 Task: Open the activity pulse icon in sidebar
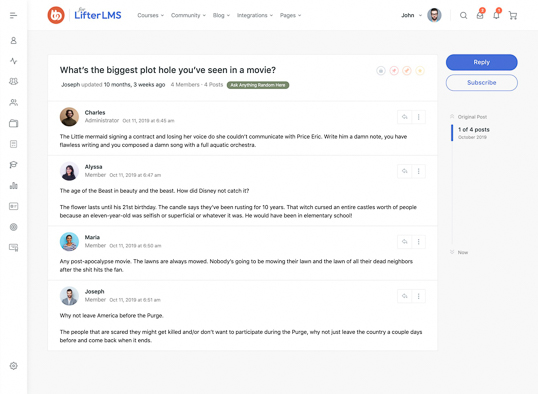(x=13, y=61)
